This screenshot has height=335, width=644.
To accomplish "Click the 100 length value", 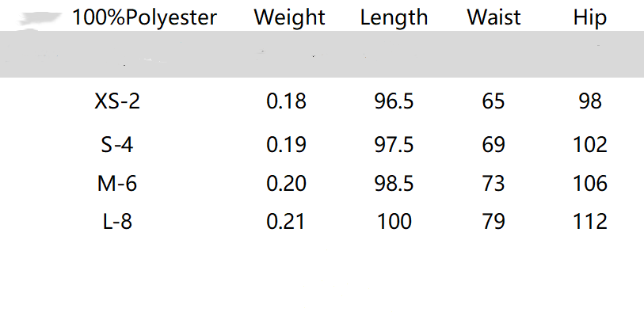I will (x=394, y=222).
